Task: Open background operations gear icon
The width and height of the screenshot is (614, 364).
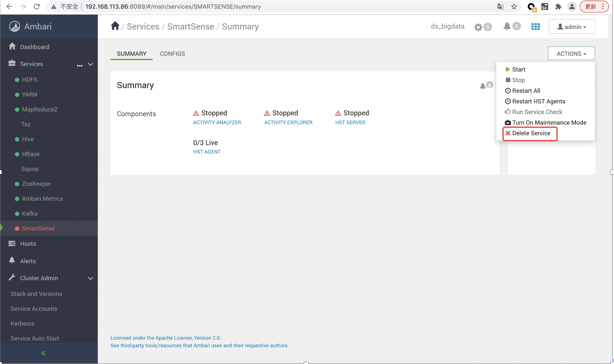Action: [x=478, y=27]
